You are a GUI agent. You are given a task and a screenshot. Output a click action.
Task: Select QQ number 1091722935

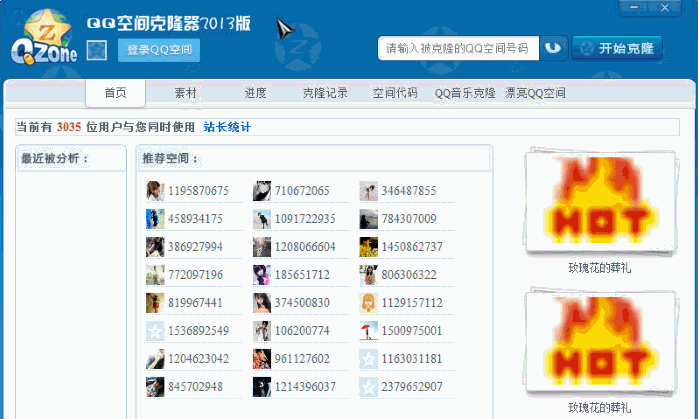pyautogui.click(x=305, y=219)
